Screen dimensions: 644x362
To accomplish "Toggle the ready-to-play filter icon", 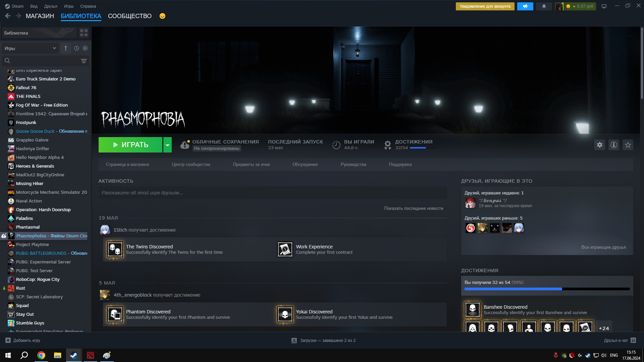I will click(x=85, y=48).
